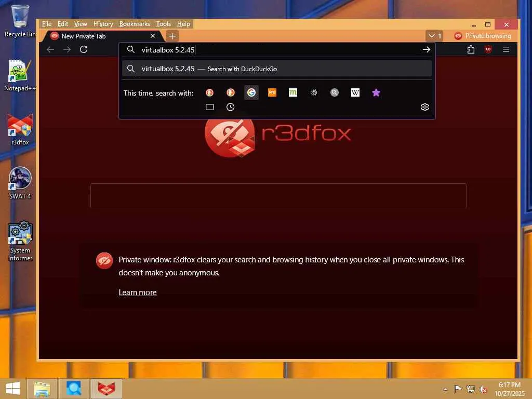Choose 'virtualbox 5.2.45 — Search with DuckDuckGo' suggestion

277,69
